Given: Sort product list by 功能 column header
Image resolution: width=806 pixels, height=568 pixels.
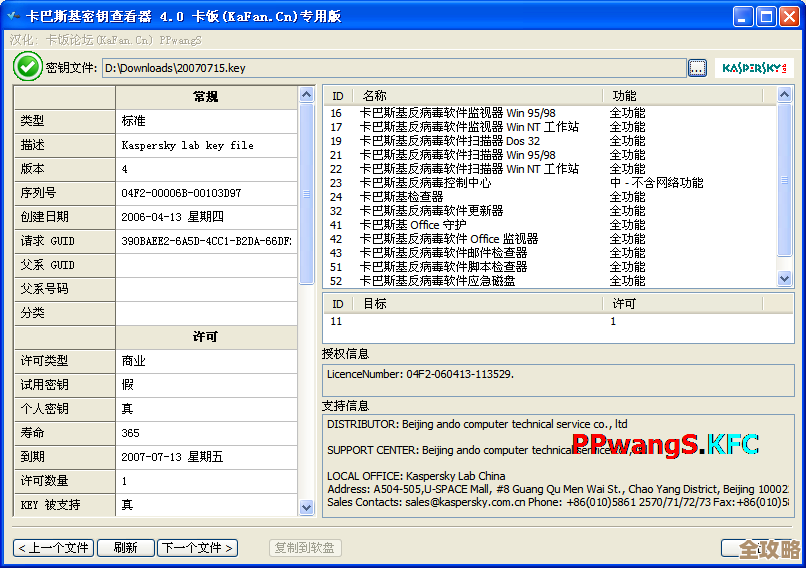Looking at the screenshot, I should point(683,96).
